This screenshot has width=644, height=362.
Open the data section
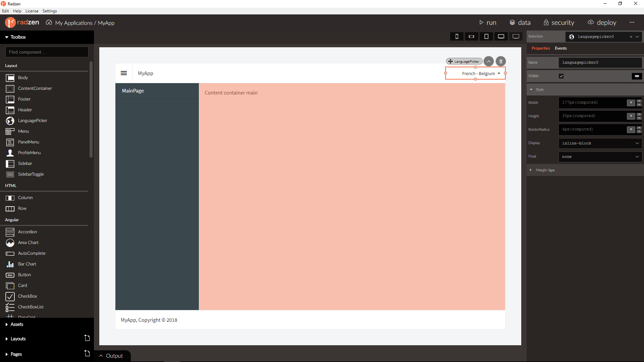pos(520,22)
